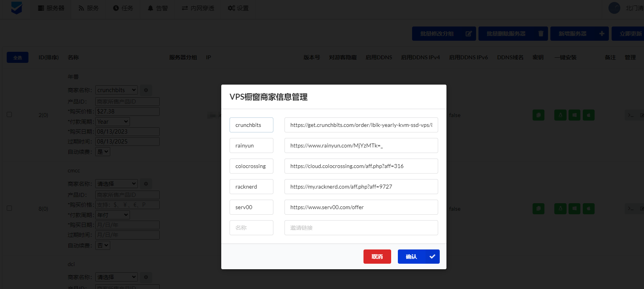Click the serv00.com/offer link field

pyautogui.click(x=361, y=207)
